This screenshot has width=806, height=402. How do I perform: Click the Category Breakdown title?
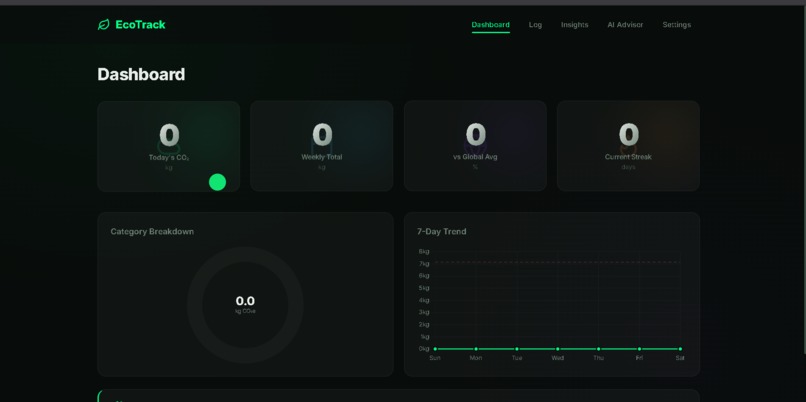tap(152, 231)
